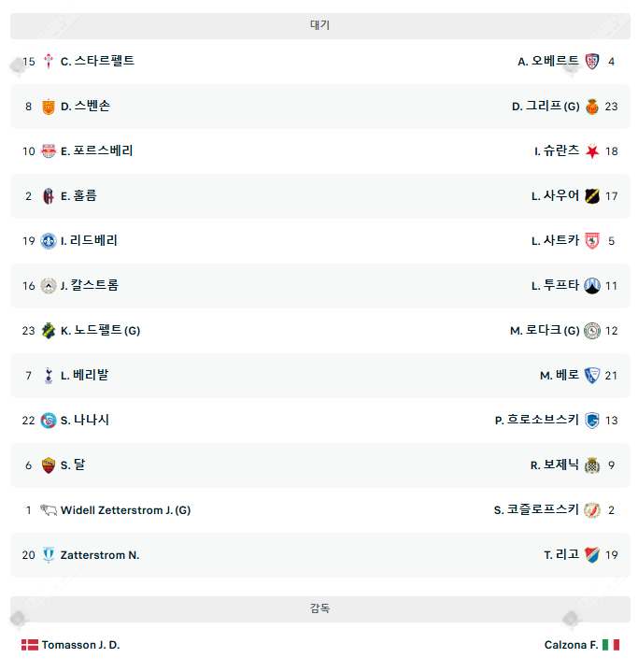
Task: Click the blue crest beside P. 흐로소브스키
Action: [x=592, y=421]
